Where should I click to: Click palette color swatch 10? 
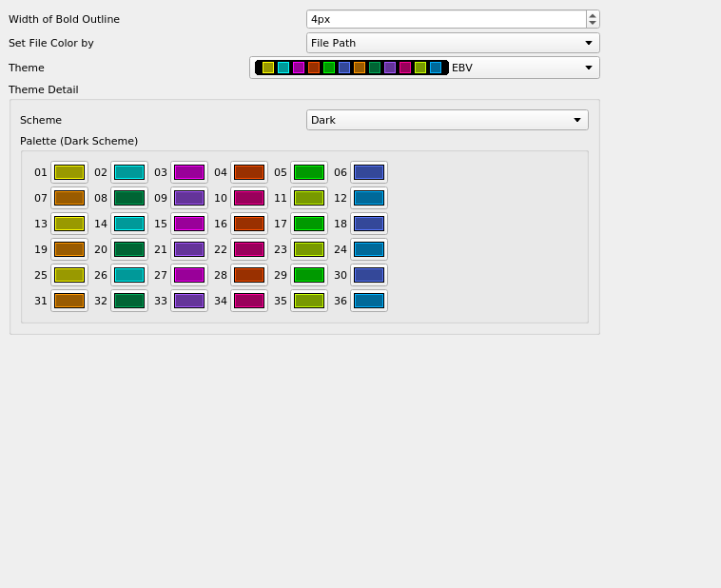click(x=249, y=198)
